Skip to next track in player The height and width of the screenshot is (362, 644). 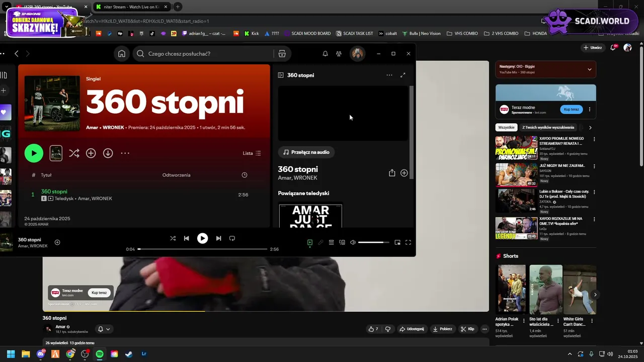(218, 238)
